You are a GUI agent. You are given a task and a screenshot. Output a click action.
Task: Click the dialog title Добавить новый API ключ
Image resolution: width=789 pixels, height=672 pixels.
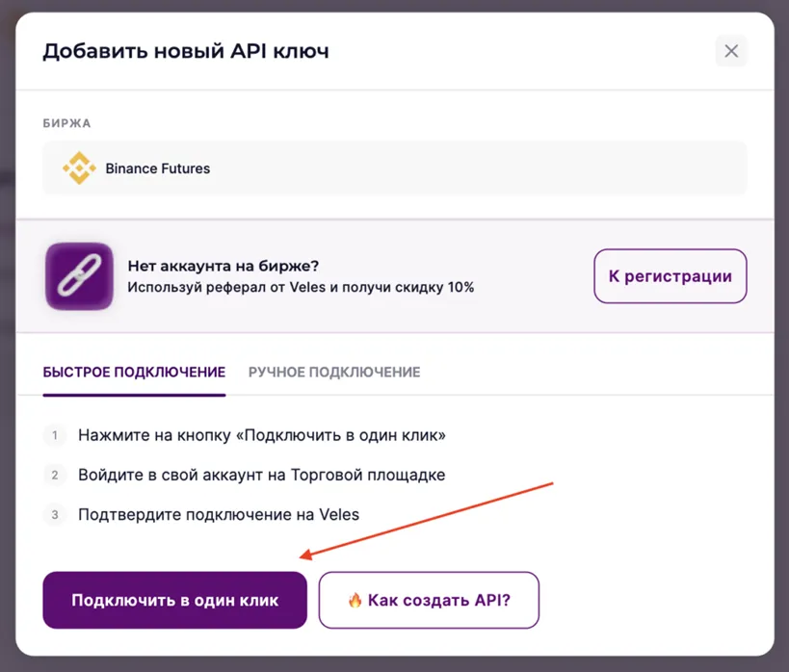187,50
